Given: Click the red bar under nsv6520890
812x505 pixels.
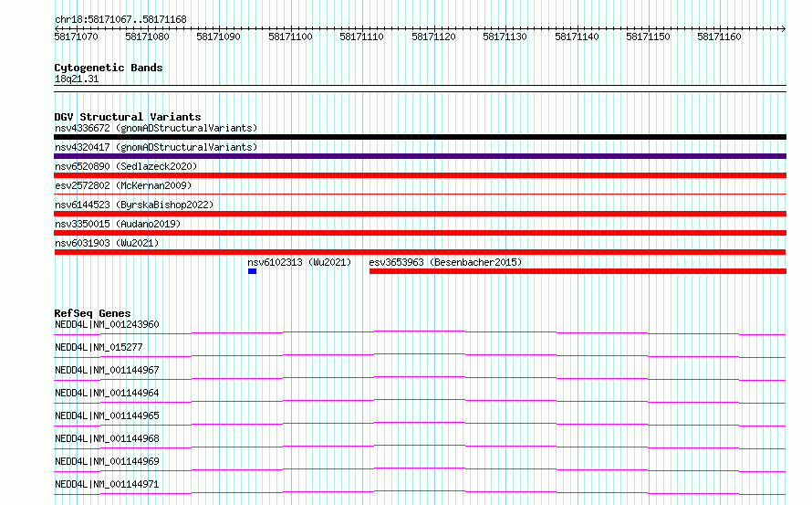Looking at the screenshot, I should click(420, 175).
